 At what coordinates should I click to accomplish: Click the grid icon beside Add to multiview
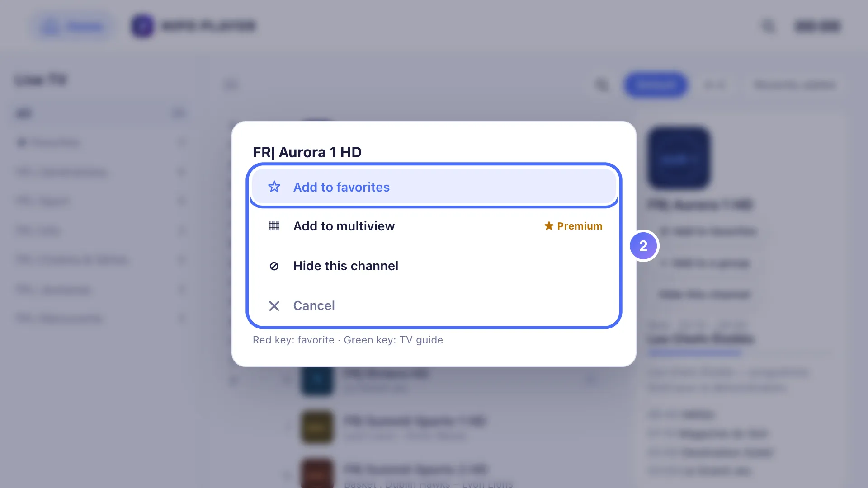point(274,225)
